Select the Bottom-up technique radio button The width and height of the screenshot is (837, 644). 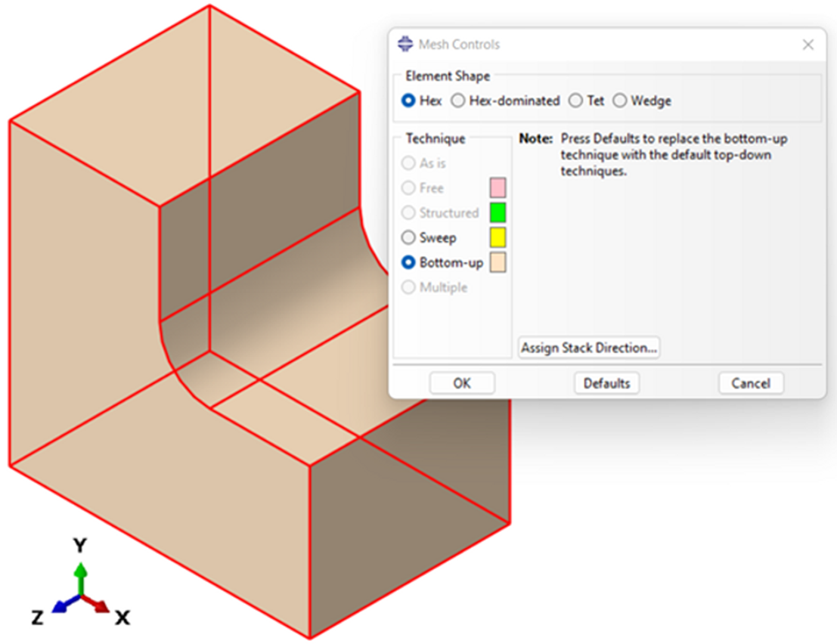[x=409, y=263]
